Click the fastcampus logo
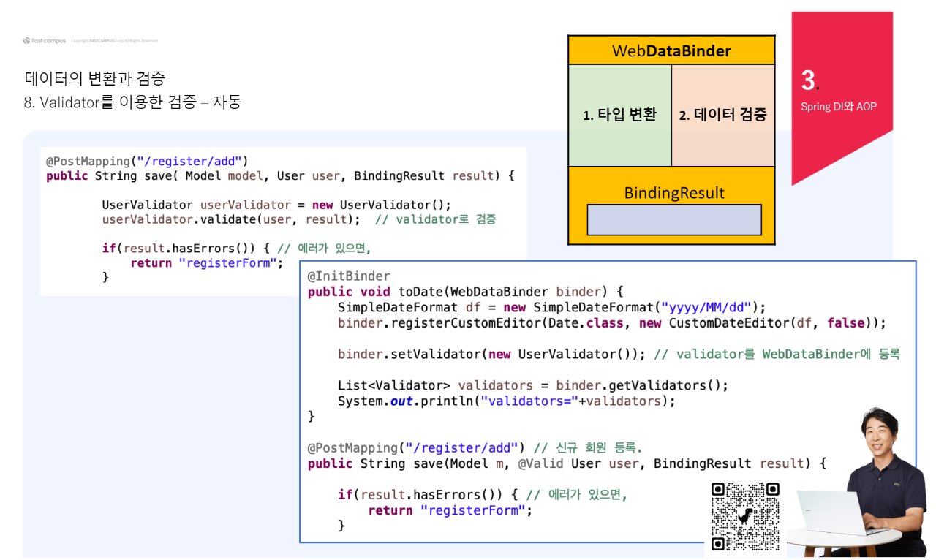The width and height of the screenshot is (936, 560). pos(45,41)
